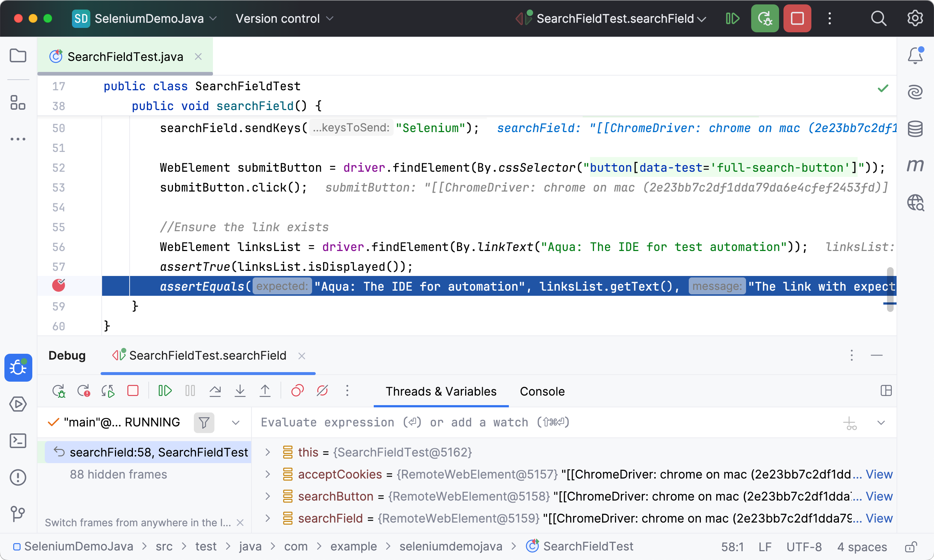
Task: Click the Step Into debugger icon
Action: click(x=240, y=390)
